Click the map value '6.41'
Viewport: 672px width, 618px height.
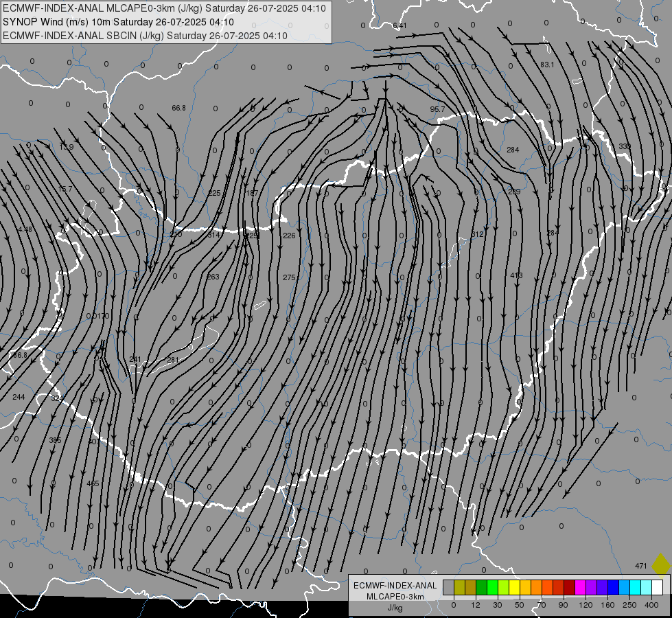click(x=399, y=25)
